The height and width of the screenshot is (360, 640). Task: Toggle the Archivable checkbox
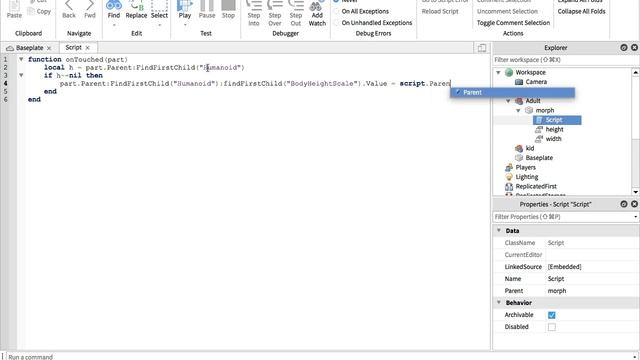[551, 315]
